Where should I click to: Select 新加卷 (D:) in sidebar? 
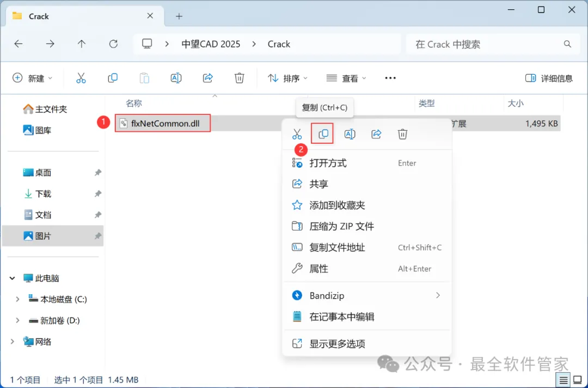point(54,320)
